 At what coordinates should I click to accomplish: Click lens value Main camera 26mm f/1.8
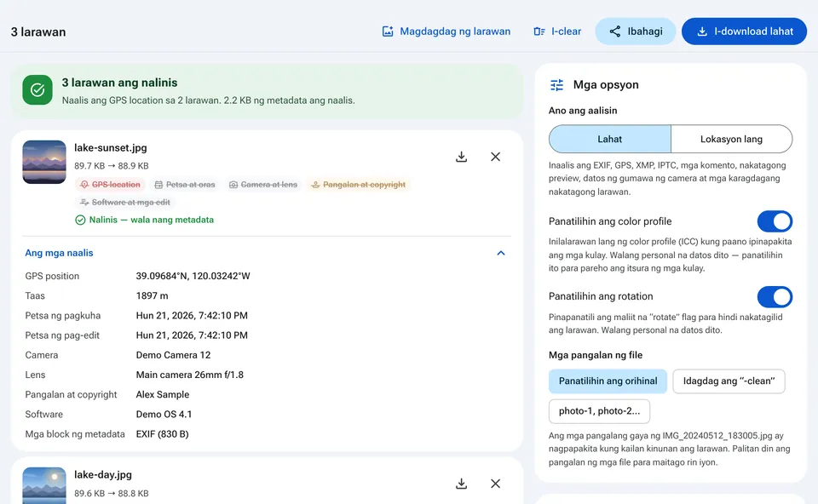point(190,375)
